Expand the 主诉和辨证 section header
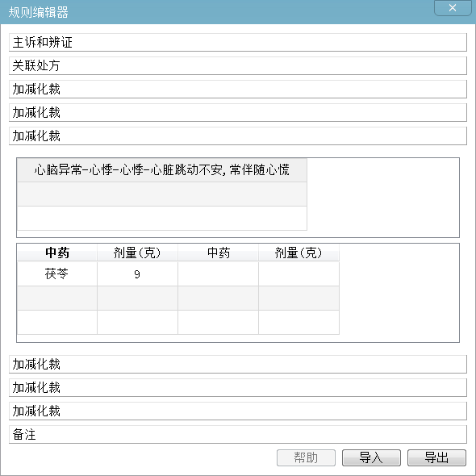The width and height of the screenshot is (476, 476). pos(238,43)
